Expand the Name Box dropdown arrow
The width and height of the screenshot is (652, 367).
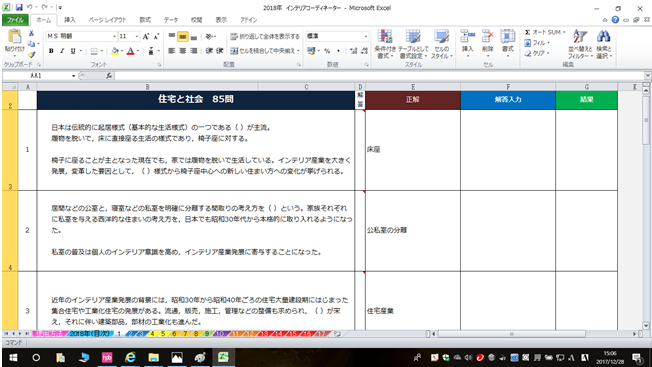pyautogui.click(x=73, y=76)
